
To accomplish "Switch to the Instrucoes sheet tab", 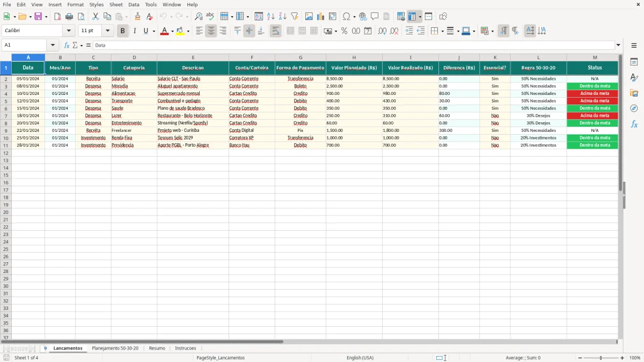I will pyautogui.click(x=186, y=348).
